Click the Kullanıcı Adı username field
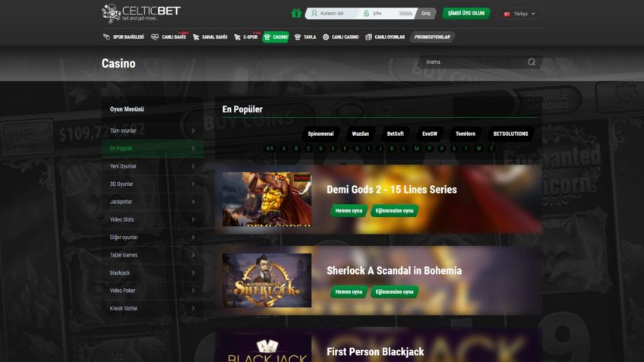Screen dimensions: 644x362 (x=332, y=14)
